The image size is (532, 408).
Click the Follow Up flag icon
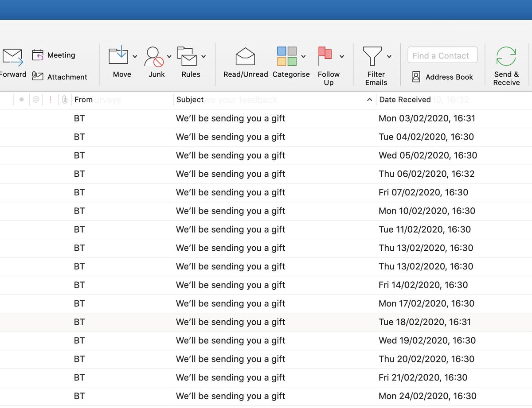[x=325, y=57]
